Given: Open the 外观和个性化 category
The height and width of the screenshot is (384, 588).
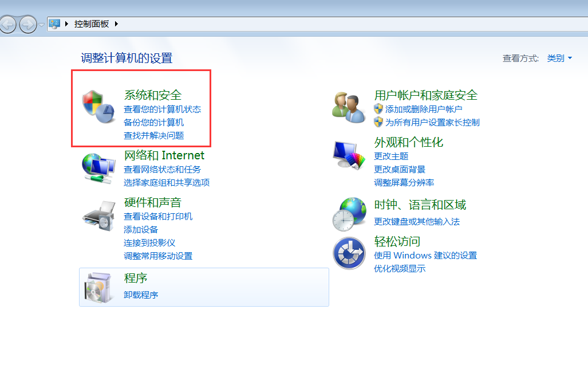Looking at the screenshot, I should [x=409, y=142].
